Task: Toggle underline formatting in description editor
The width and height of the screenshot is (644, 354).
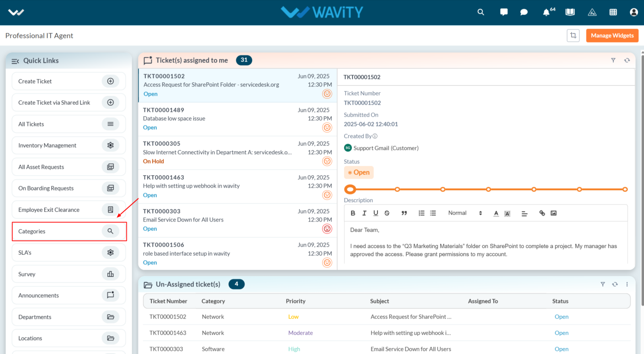Action: click(x=376, y=213)
